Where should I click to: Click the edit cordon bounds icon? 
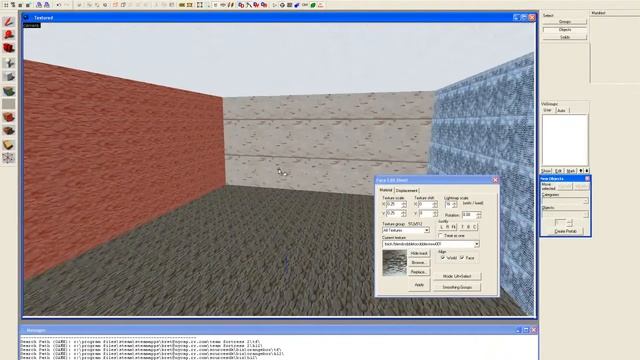click(x=189, y=5)
